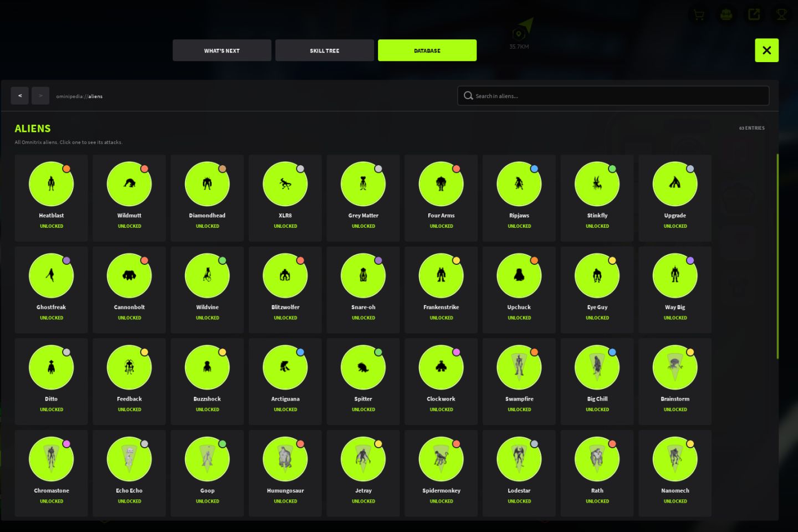
Task: Go forward in Omnipedia navigation
Action: pos(40,96)
